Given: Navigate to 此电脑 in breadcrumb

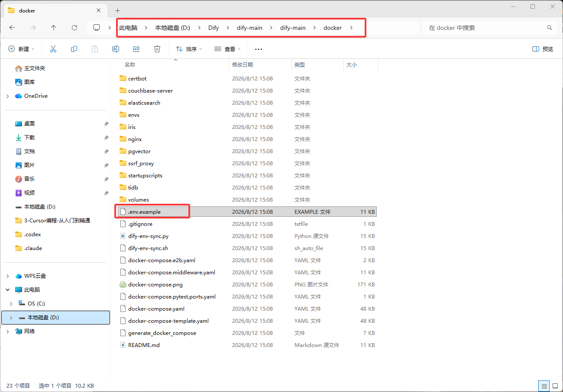Looking at the screenshot, I should (128, 28).
